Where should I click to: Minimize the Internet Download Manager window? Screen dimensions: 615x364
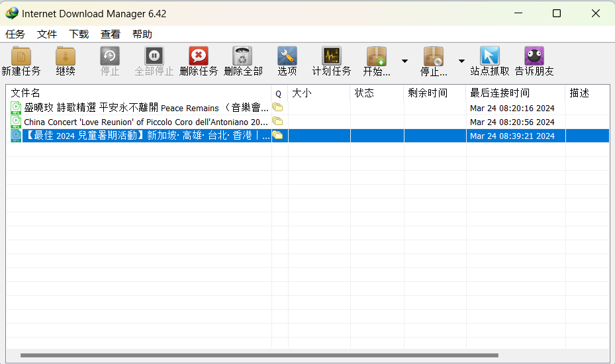point(518,13)
